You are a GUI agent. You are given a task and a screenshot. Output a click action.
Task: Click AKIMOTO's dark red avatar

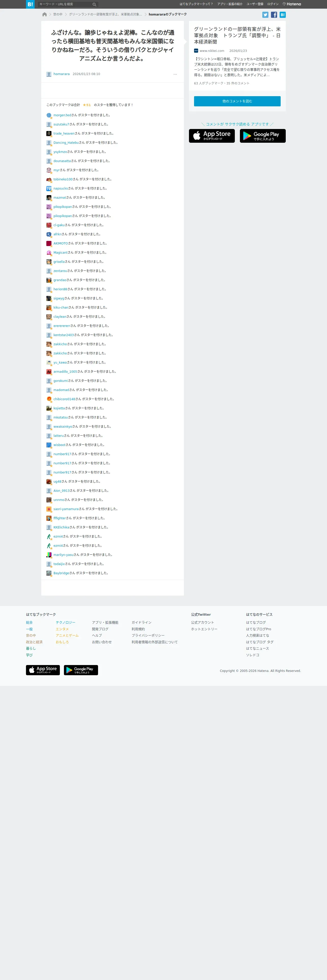pos(49,243)
